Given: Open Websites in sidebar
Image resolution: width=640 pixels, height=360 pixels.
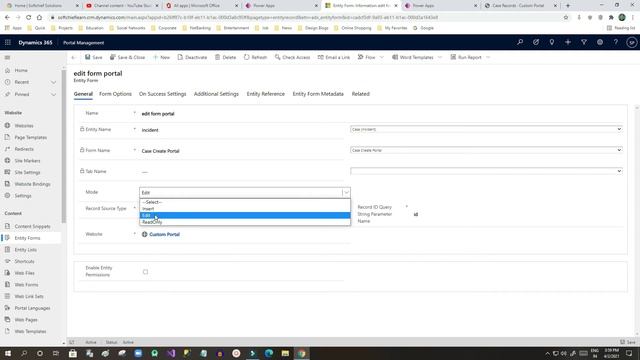Looking at the screenshot, I should [24, 126].
